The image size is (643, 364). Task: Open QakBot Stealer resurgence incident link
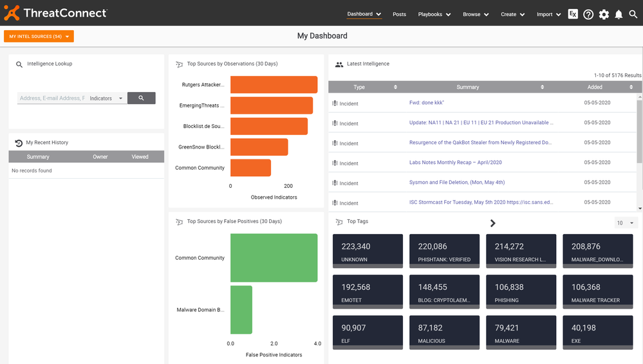tap(480, 143)
